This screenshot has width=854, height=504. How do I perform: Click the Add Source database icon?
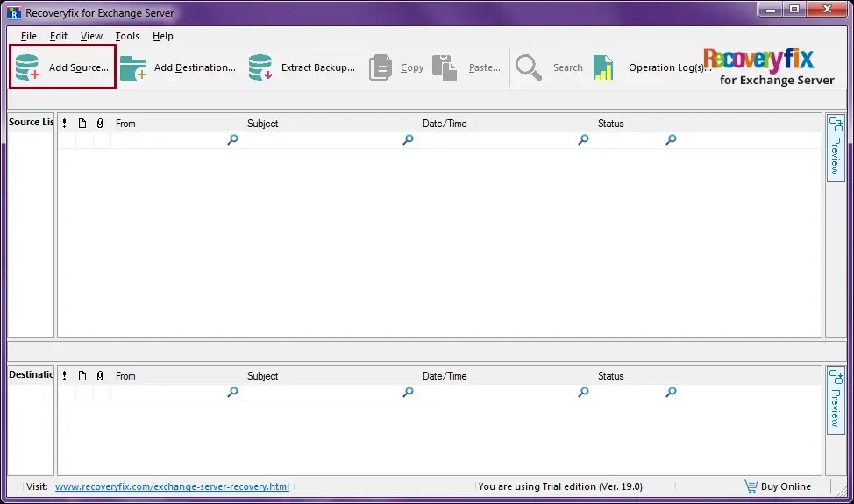[x=28, y=67]
